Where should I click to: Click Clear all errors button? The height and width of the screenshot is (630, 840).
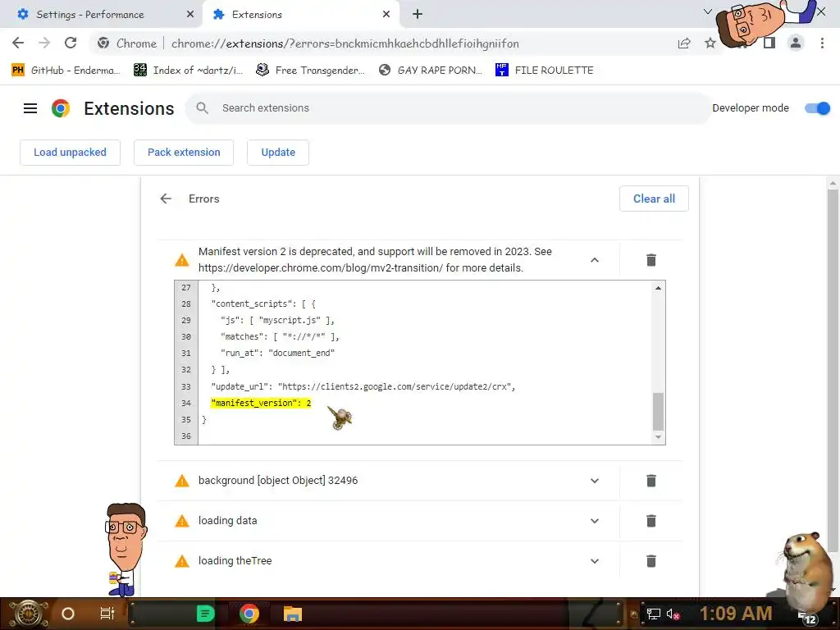pyautogui.click(x=654, y=199)
